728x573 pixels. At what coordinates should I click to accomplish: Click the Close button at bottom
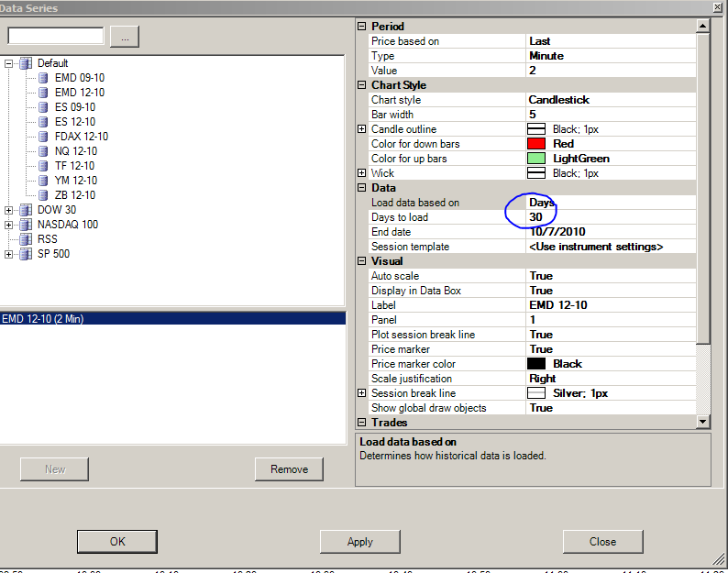point(602,542)
